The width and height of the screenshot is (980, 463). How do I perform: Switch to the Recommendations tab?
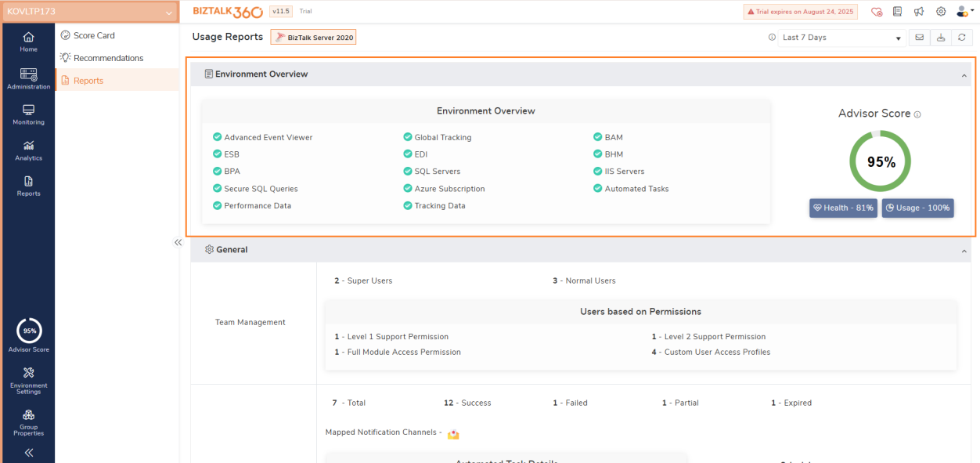[x=108, y=57]
